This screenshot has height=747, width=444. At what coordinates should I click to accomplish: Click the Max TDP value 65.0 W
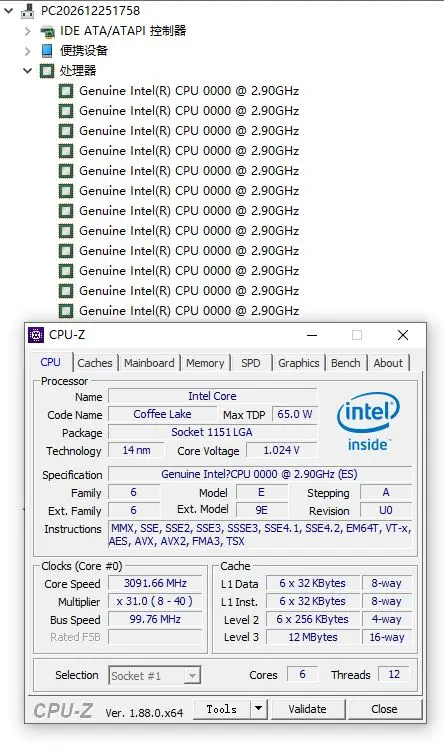tap(294, 414)
